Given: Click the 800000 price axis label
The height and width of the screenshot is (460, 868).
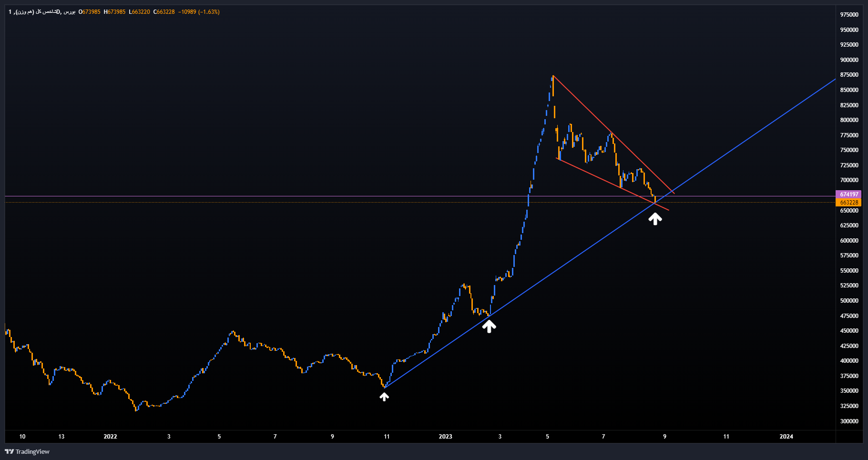Looking at the screenshot, I should (x=849, y=120).
